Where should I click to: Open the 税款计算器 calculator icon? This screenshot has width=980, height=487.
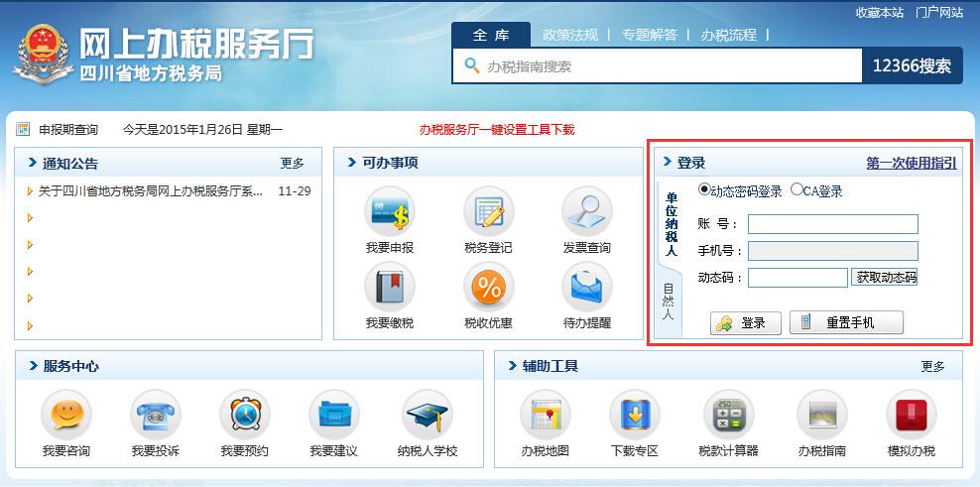729,416
